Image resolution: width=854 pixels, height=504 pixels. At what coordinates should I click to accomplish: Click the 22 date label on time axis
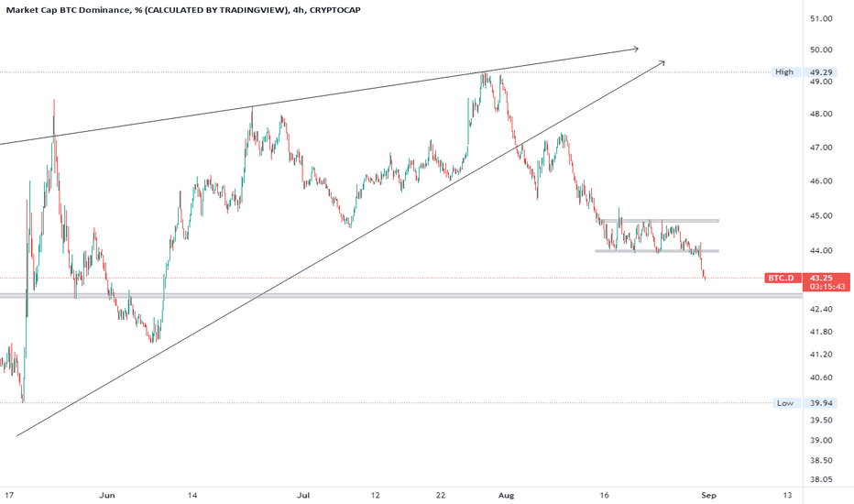(x=441, y=495)
